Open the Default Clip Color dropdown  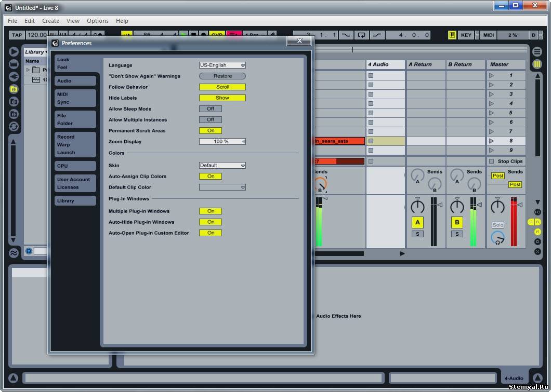click(x=222, y=187)
